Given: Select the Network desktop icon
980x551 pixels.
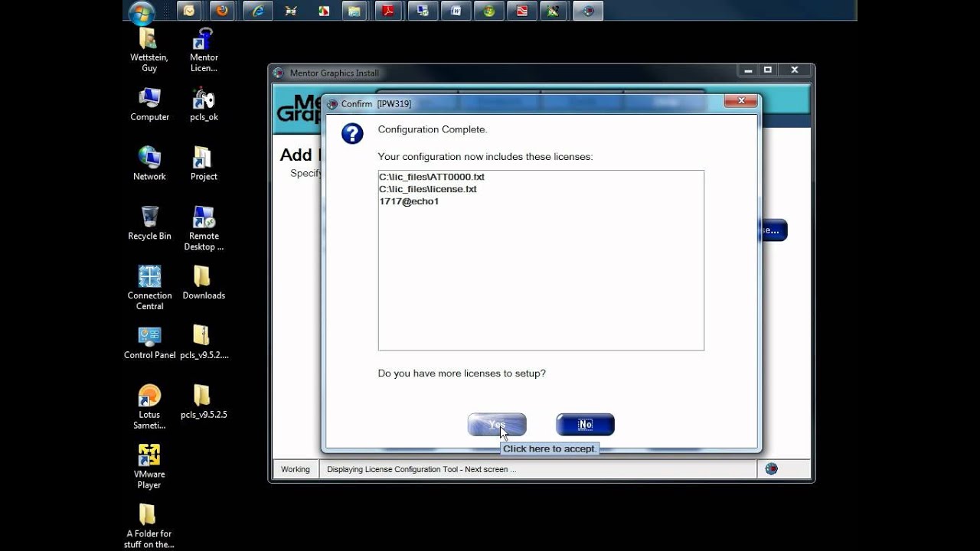Looking at the screenshot, I should point(149,164).
